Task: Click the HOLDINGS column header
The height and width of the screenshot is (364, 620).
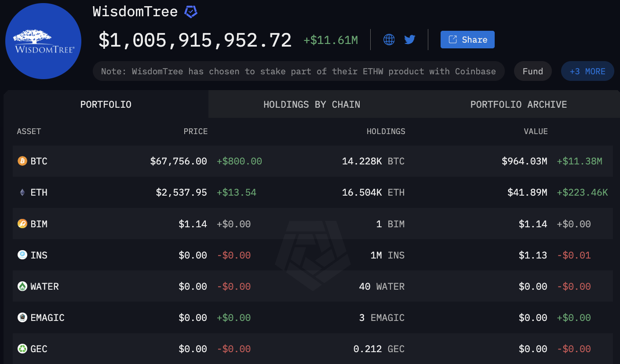Action: [386, 131]
